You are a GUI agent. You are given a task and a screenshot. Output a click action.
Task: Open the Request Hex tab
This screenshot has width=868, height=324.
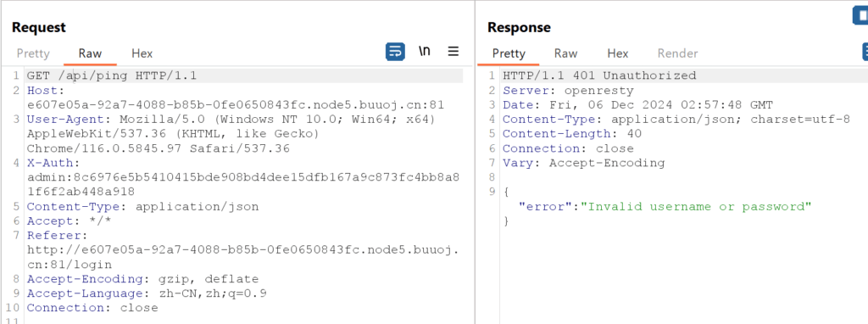tap(142, 53)
